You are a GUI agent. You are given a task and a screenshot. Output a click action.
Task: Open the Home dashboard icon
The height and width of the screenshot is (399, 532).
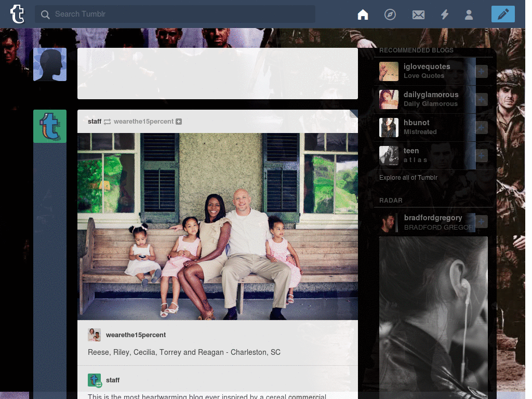(x=363, y=14)
